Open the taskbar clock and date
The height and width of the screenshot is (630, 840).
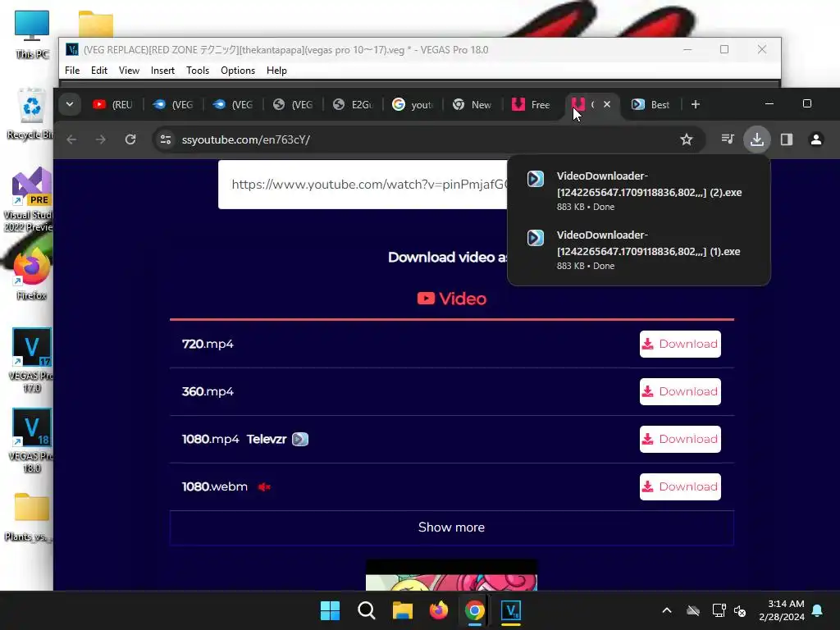(x=782, y=610)
